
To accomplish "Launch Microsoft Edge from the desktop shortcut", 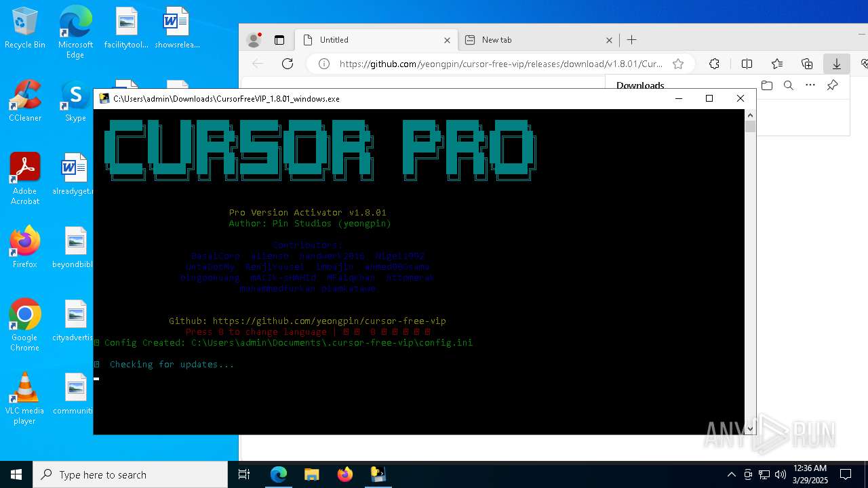I will (75, 32).
